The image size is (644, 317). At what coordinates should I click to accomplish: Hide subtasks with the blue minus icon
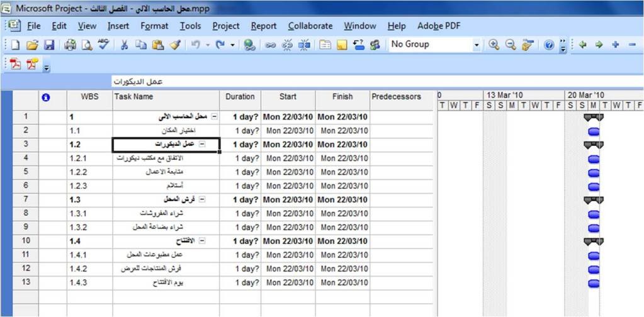click(x=632, y=45)
